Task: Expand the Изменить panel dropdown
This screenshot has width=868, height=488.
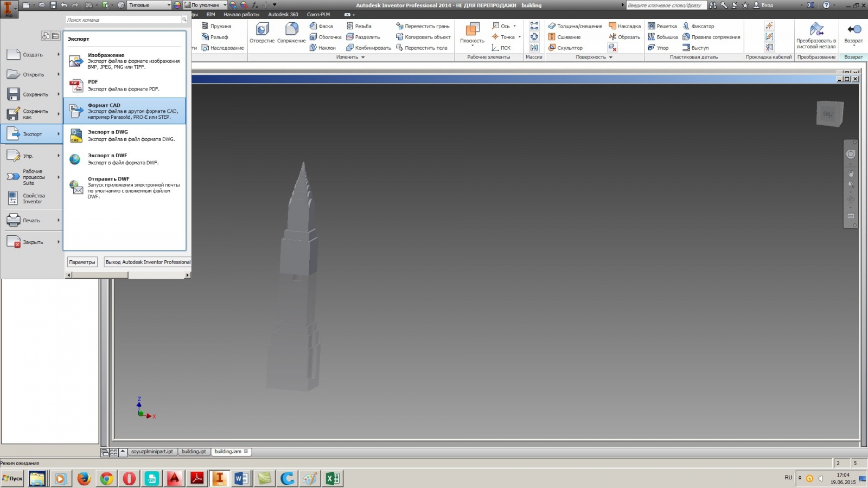Action: [x=362, y=57]
